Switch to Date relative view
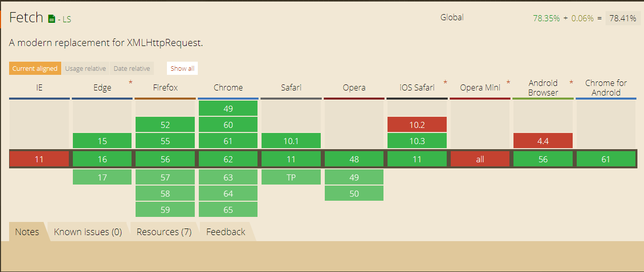This screenshot has width=644, height=272. tap(132, 69)
